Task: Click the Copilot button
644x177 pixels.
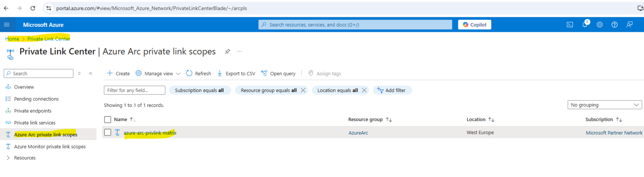Action: click(474, 25)
